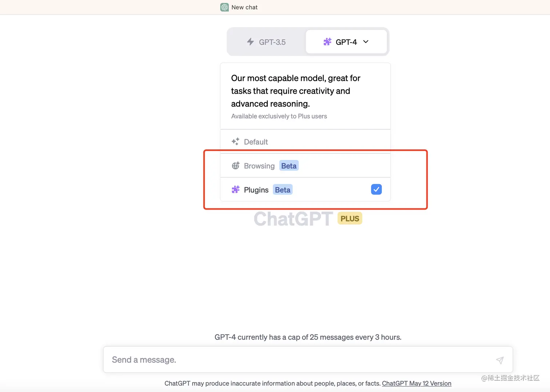
Task: Select the Plugins mode option
Action: (x=305, y=190)
